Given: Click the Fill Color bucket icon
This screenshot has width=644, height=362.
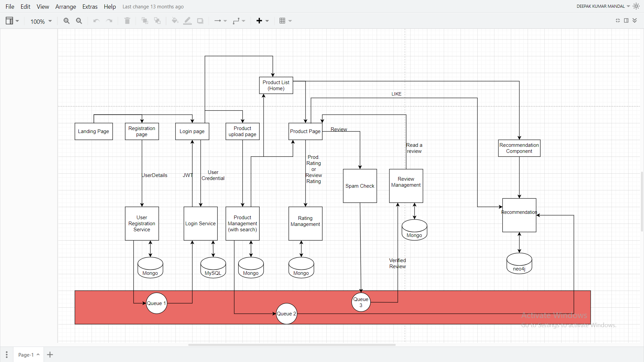Looking at the screenshot, I should 175,21.
